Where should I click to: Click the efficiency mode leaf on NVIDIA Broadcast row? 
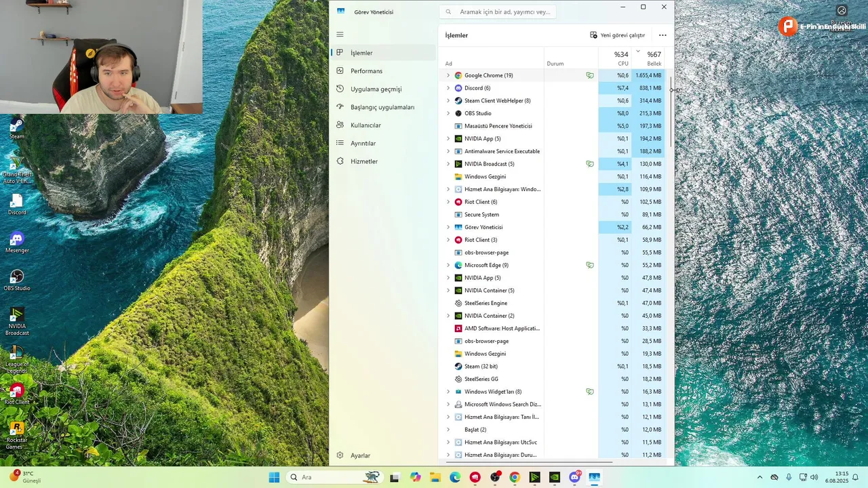[x=590, y=164]
